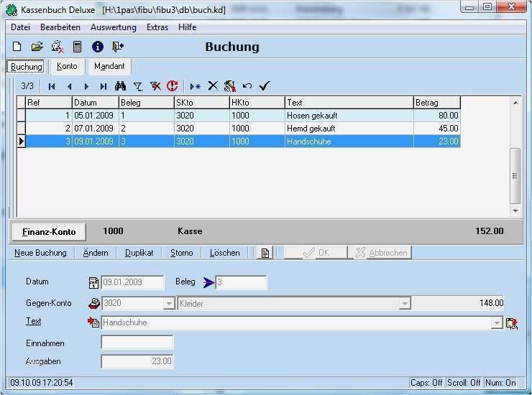Click the red refresh exclamation icon
The image size is (532, 395).
pos(173,85)
